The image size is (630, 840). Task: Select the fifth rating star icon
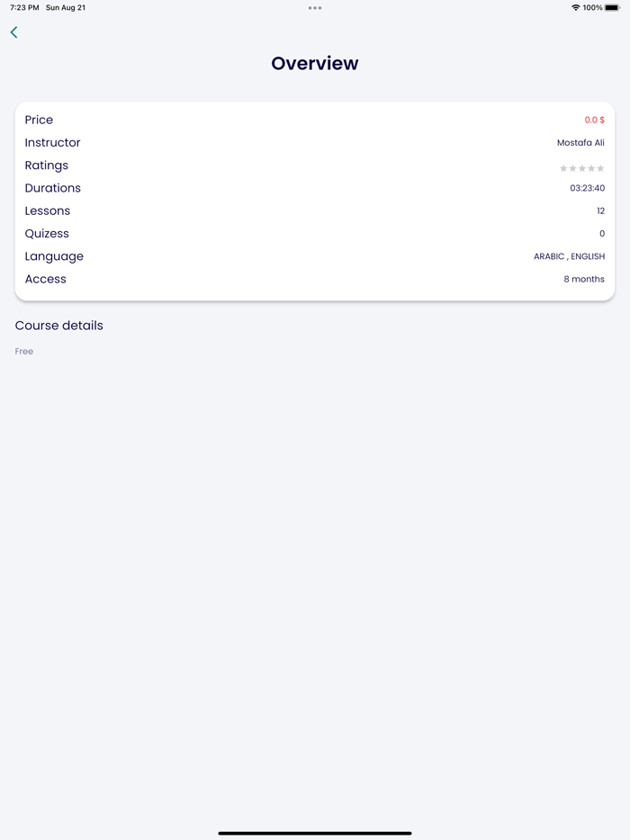coord(600,168)
